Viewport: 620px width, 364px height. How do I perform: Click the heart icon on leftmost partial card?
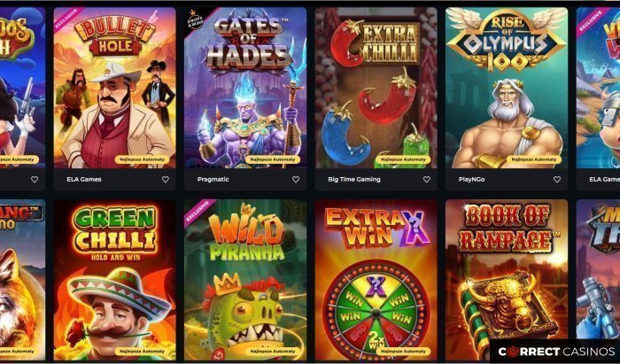click(x=35, y=180)
